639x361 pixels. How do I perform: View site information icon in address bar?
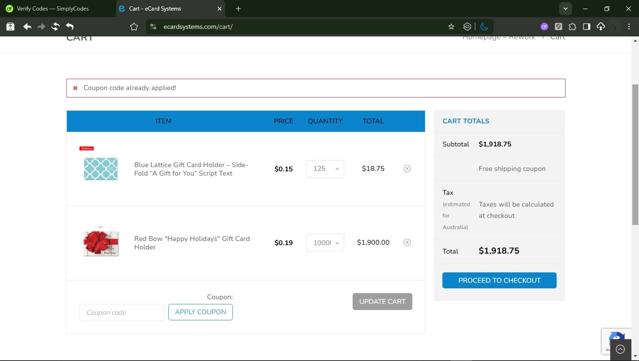153,26
